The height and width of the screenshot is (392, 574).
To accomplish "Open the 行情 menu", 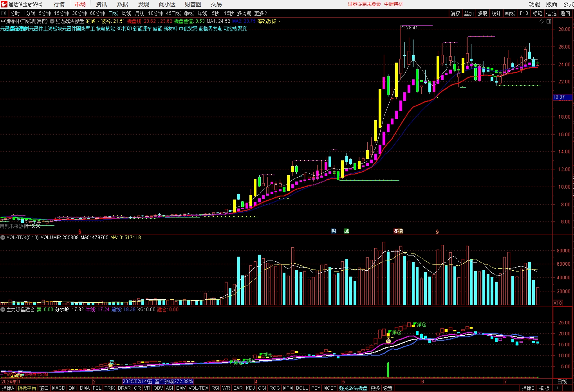I will click(x=59, y=4).
